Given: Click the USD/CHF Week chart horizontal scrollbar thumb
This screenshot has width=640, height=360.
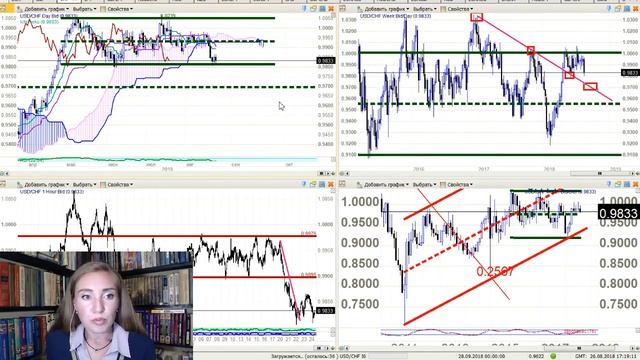Looking at the screenshot, I should [600, 173].
